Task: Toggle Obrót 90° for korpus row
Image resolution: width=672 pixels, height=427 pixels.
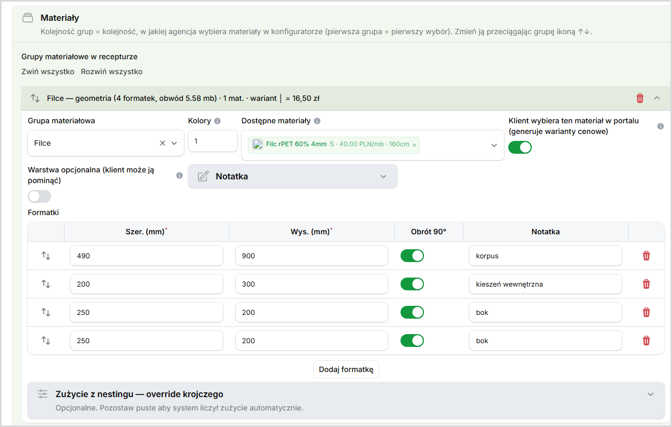Action: tap(412, 256)
